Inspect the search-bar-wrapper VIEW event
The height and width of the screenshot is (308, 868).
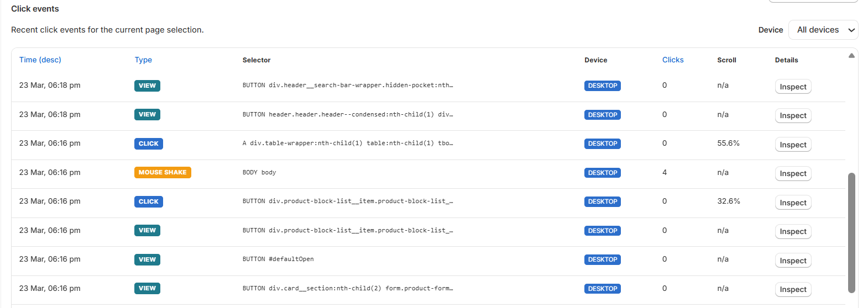[x=792, y=87]
